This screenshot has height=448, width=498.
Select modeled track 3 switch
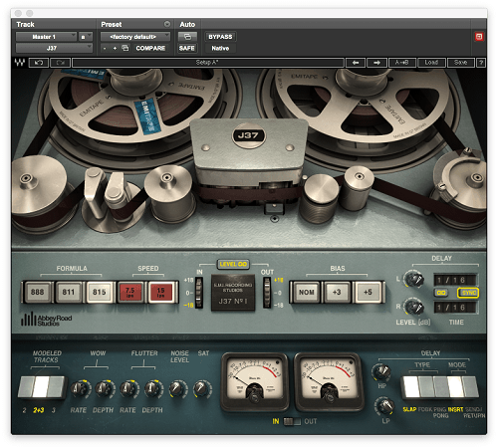click(x=56, y=387)
